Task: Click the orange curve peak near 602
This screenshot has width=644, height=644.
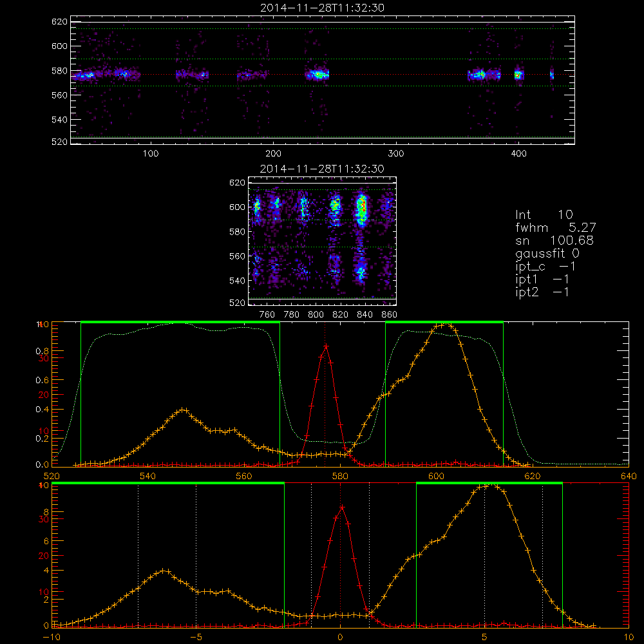Action: (444, 325)
